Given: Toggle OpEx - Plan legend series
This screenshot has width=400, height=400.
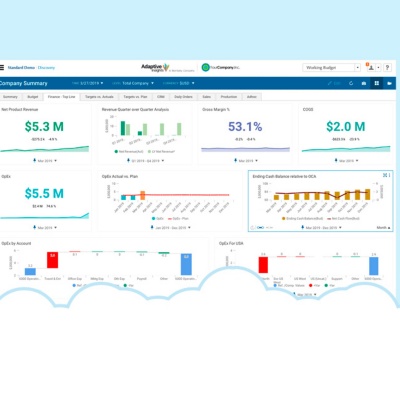Looking at the screenshot, I should pyautogui.click(x=178, y=219).
